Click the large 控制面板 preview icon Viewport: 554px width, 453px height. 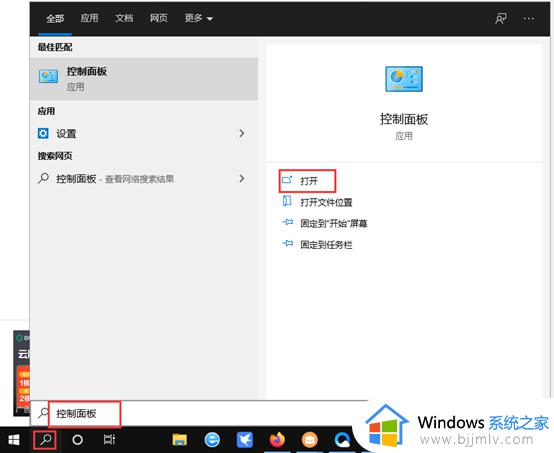pyautogui.click(x=404, y=79)
